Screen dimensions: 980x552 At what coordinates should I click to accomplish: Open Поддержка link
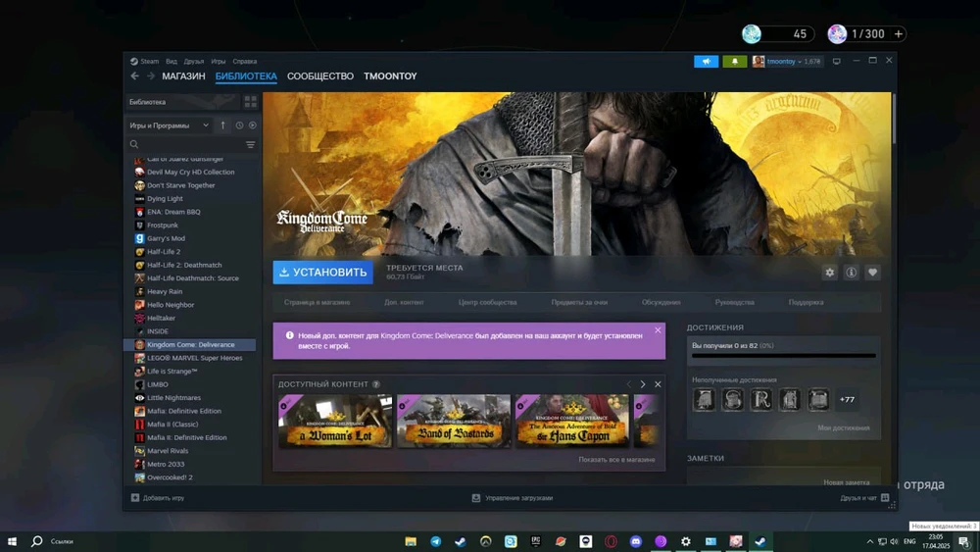(x=806, y=303)
